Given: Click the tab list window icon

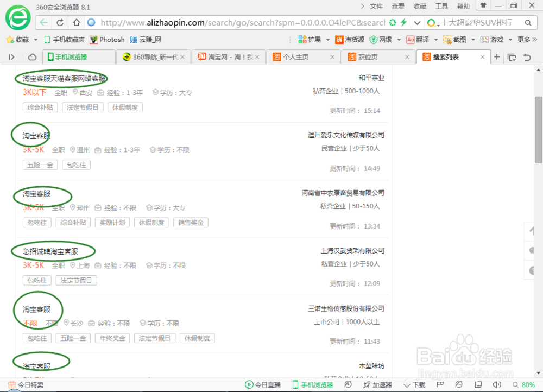Looking at the screenshot, I should pyautogui.click(x=512, y=57).
